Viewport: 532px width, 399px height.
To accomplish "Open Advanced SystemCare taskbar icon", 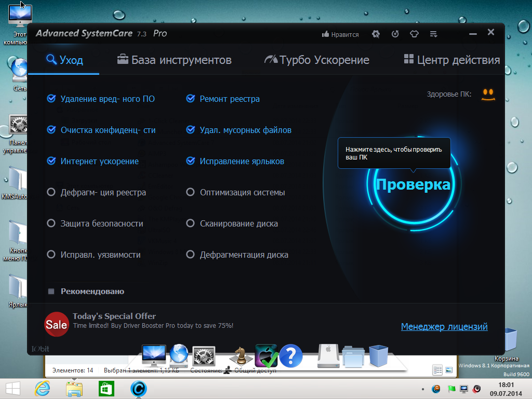I will [139, 389].
